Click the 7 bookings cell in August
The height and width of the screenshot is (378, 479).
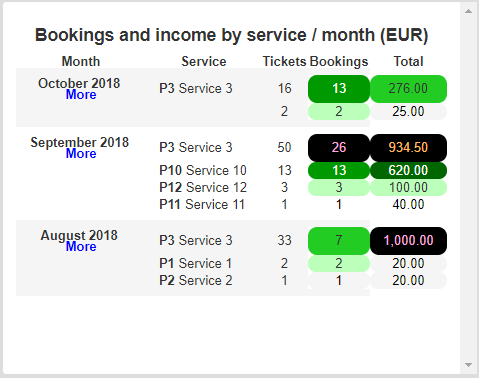pyautogui.click(x=339, y=241)
